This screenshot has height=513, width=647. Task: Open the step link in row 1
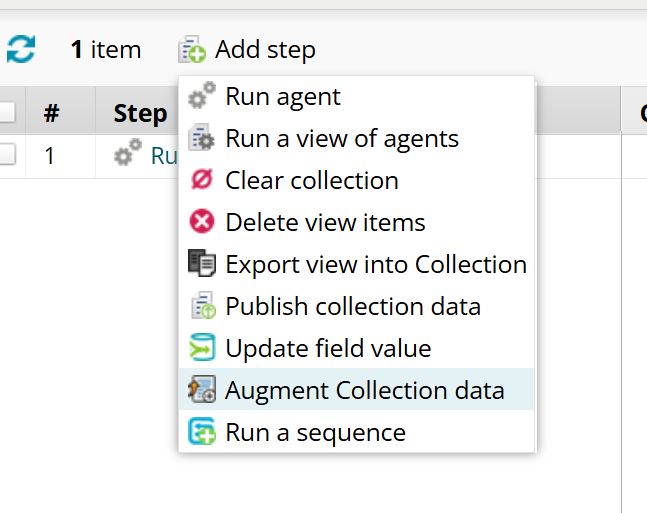[x=164, y=156]
